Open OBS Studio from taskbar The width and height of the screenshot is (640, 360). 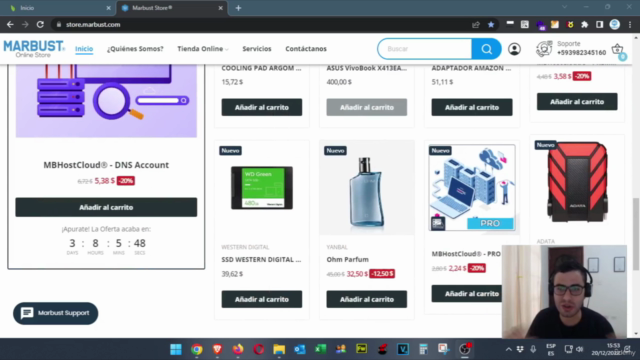click(x=464, y=349)
